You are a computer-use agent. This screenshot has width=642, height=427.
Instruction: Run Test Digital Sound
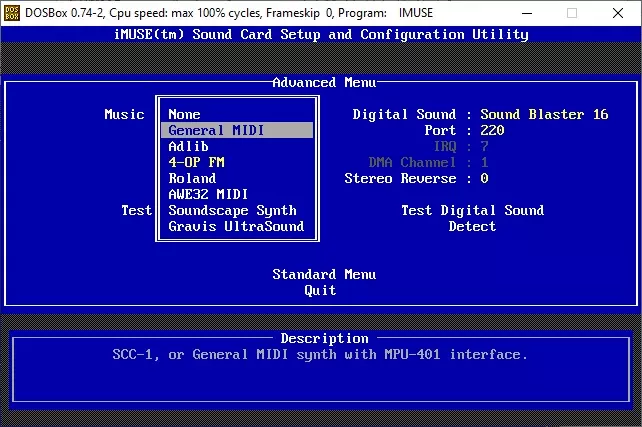pyautogui.click(x=472, y=210)
